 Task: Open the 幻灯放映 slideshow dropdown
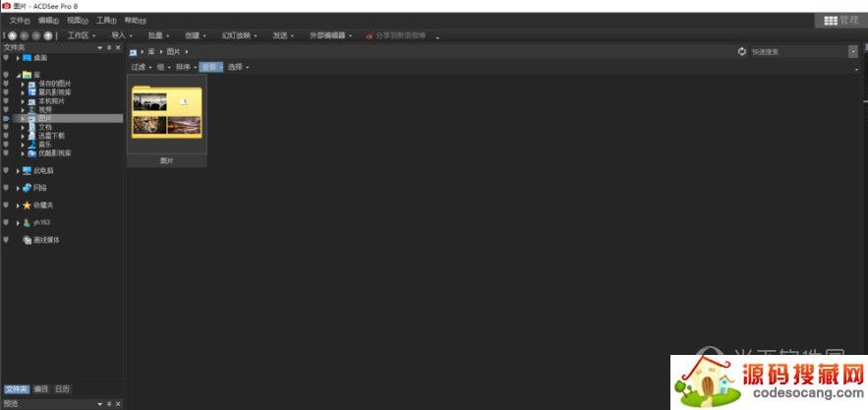[239, 35]
